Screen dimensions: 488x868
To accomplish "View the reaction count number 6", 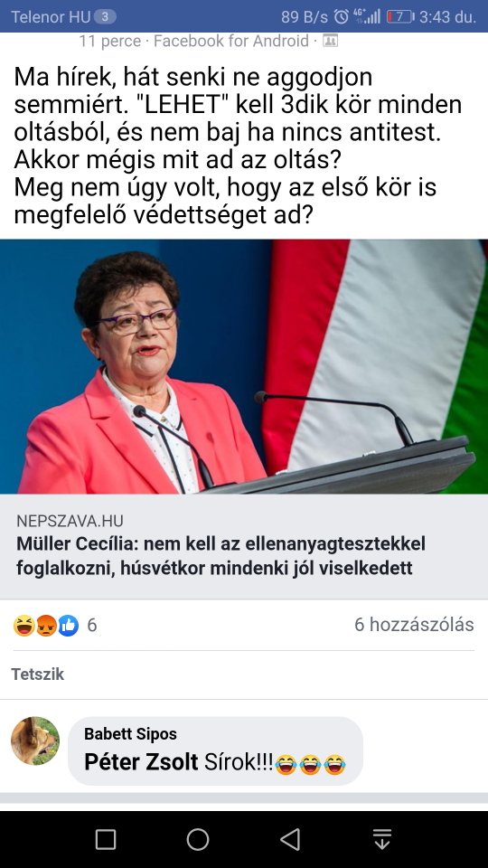I will pos(92,626).
